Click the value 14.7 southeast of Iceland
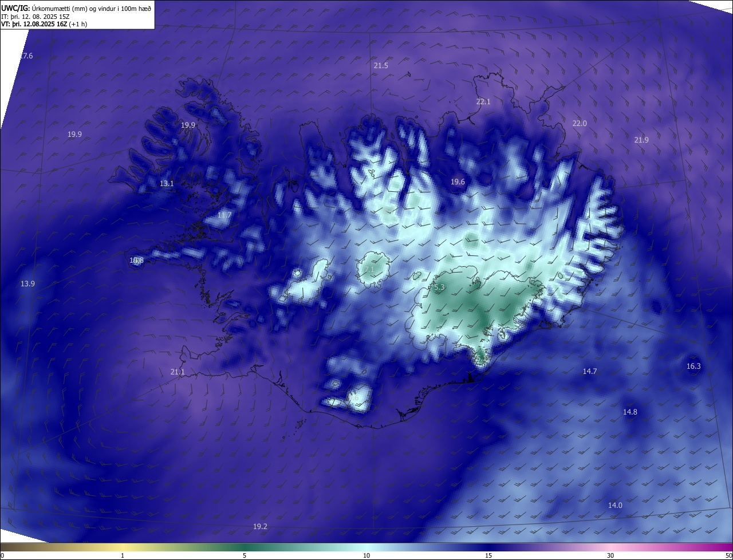Screen dimensions: 733x560 coord(590,372)
